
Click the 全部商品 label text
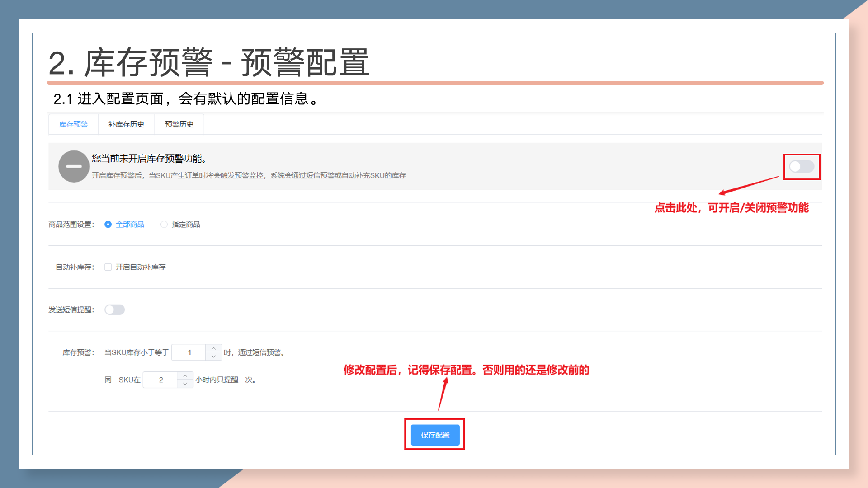point(130,225)
